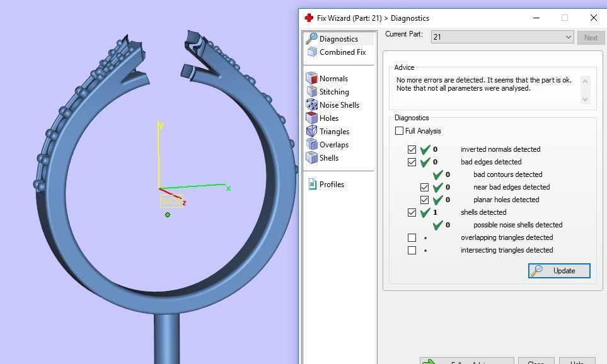Open the Shells fix icon
The width and height of the screenshot is (607, 364).
(x=311, y=157)
